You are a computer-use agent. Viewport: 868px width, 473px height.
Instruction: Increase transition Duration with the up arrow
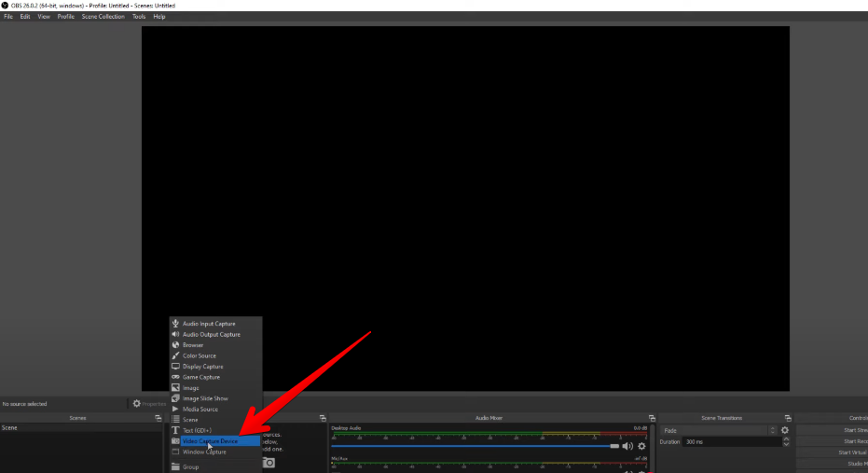click(x=786, y=439)
